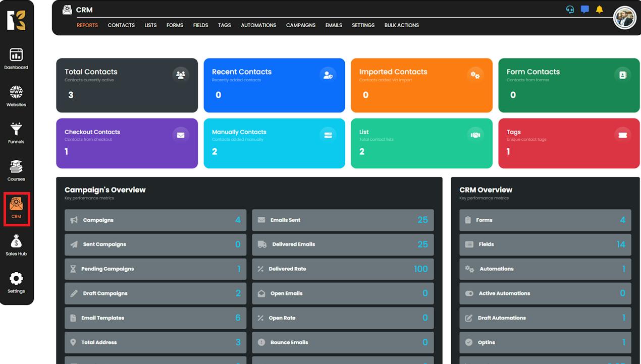Open the Websites globe icon
Image resolution: width=641 pixels, height=364 pixels.
coord(16,93)
